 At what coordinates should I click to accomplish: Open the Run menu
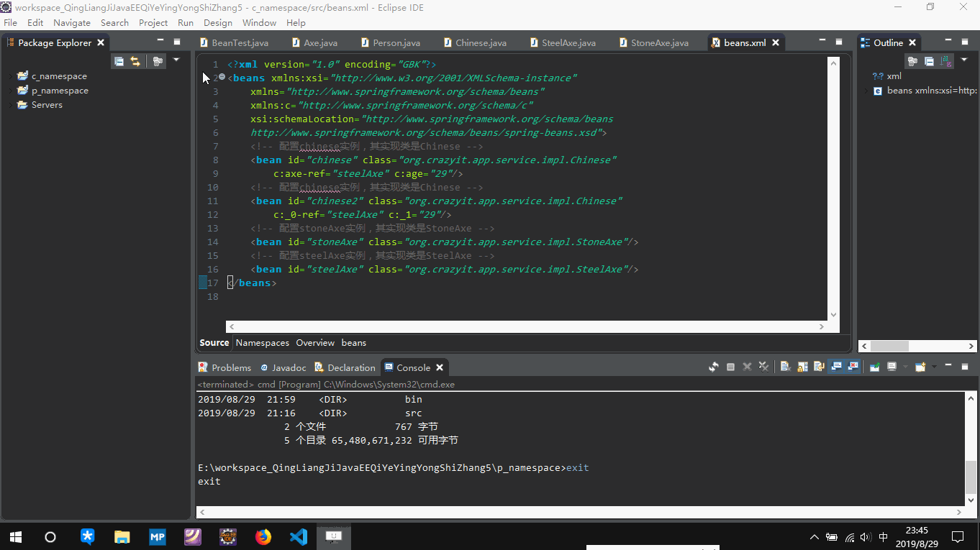[186, 22]
